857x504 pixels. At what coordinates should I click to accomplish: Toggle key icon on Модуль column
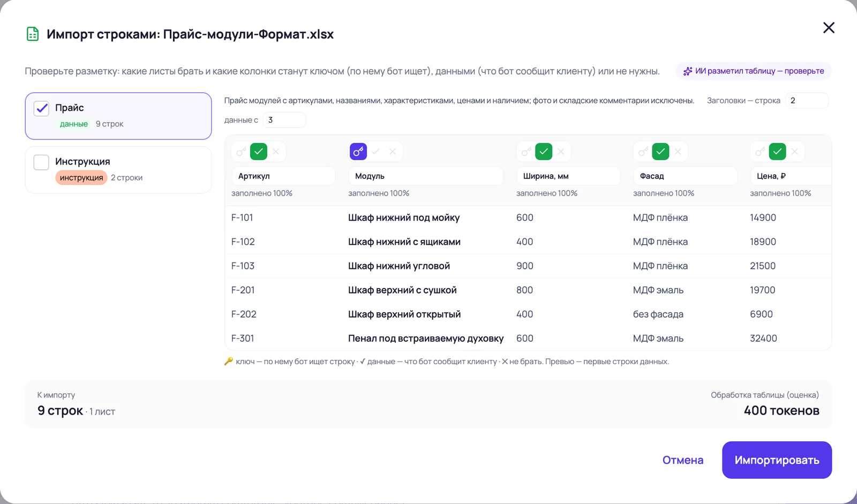pos(358,152)
